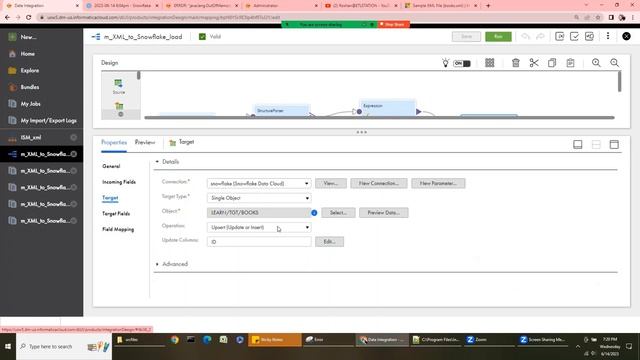The width and height of the screenshot is (640, 360).
Task: Switch to the Preview tab
Action: 145,142
